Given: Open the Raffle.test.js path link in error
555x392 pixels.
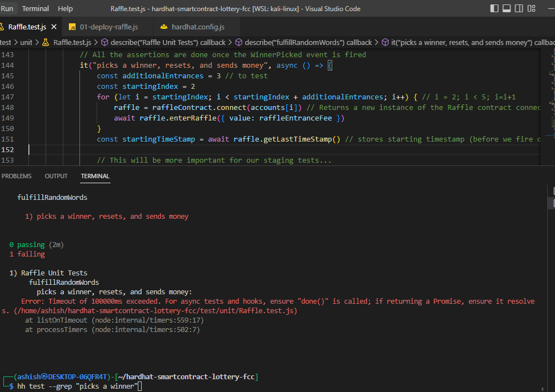Looking at the screenshot, I should pyautogui.click(x=156, y=310).
